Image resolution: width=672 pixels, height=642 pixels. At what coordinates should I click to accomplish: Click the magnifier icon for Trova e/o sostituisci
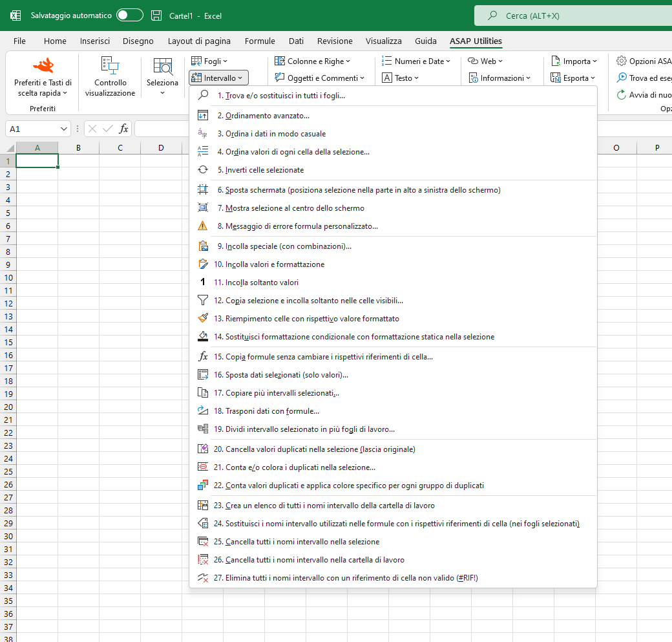(x=203, y=95)
